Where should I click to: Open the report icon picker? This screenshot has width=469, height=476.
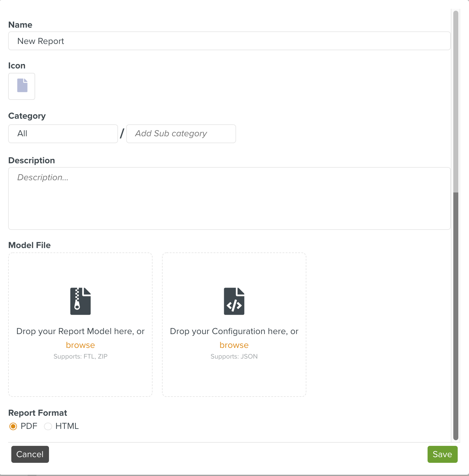click(22, 86)
